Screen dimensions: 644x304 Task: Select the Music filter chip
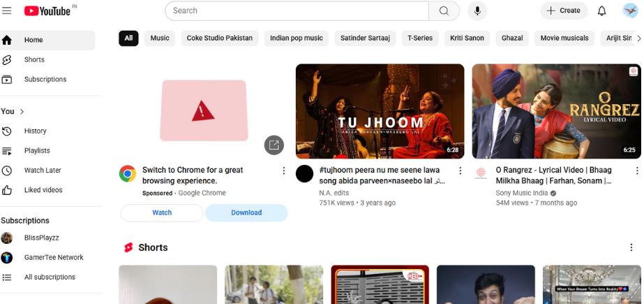(160, 38)
